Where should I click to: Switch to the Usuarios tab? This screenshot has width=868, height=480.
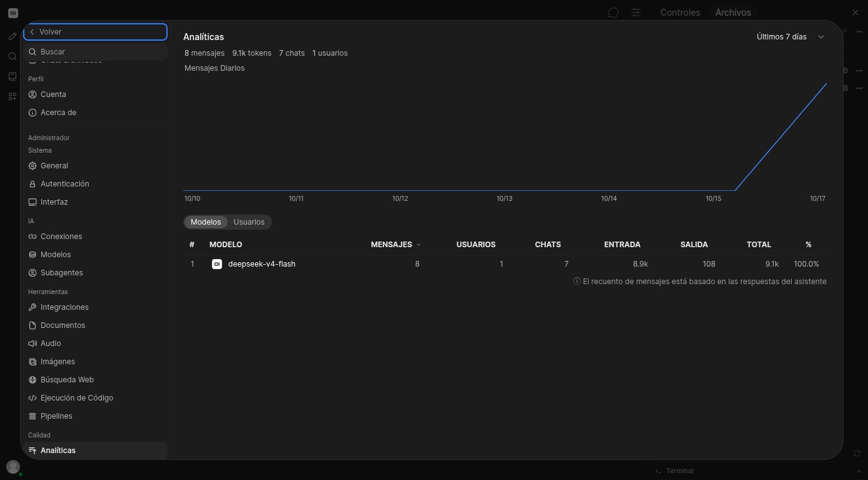(249, 222)
